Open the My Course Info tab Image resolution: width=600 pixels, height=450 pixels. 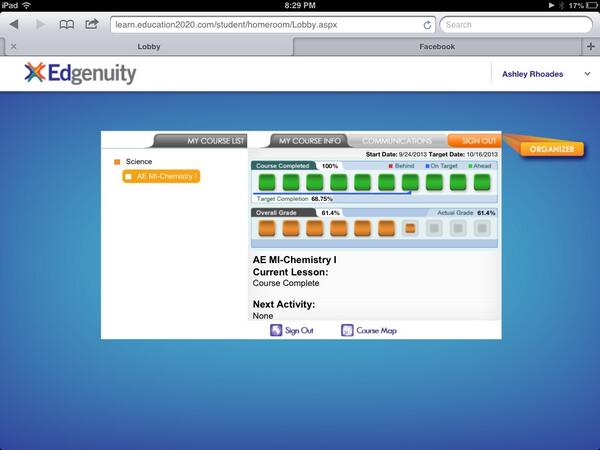(x=309, y=141)
